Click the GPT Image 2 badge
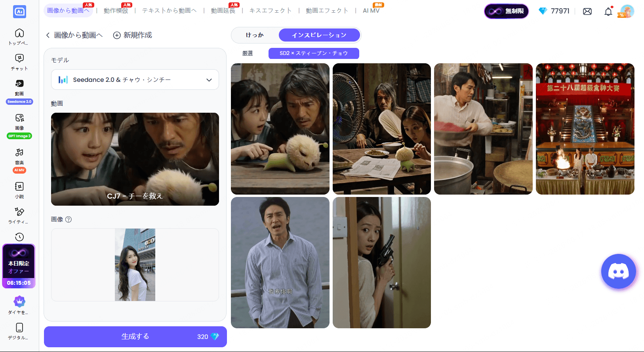This screenshot has height=352, width=644. coord(19,136)
